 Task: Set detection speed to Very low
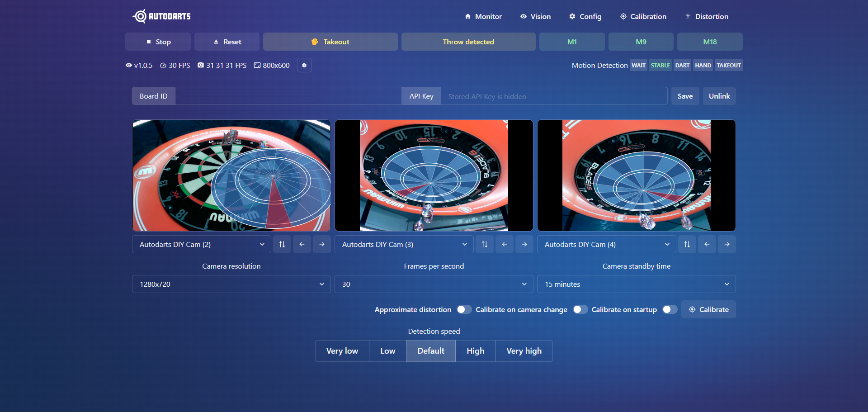click(x=342, y=351)
